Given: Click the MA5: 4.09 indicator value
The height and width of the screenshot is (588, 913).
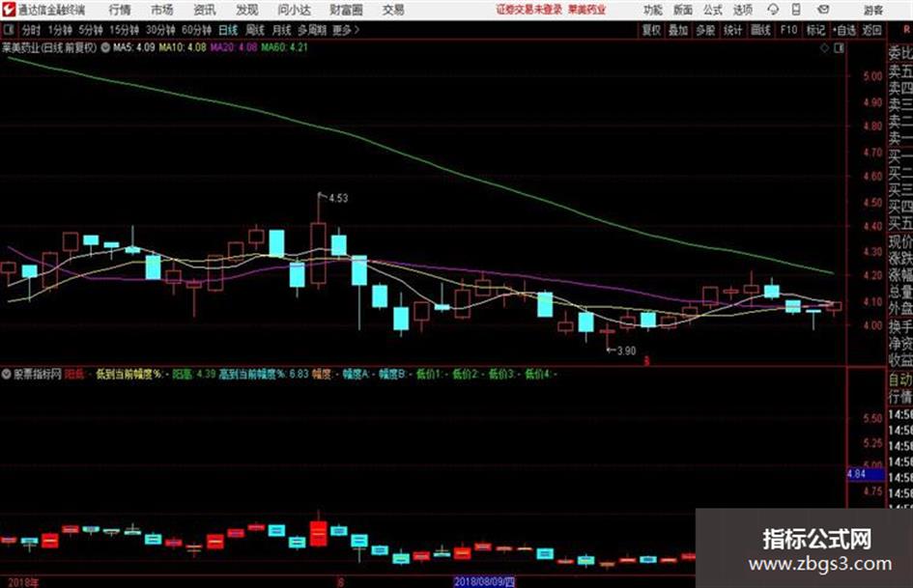Looking at the screenshot, I should pyautogui.click(x=134, y=47).
